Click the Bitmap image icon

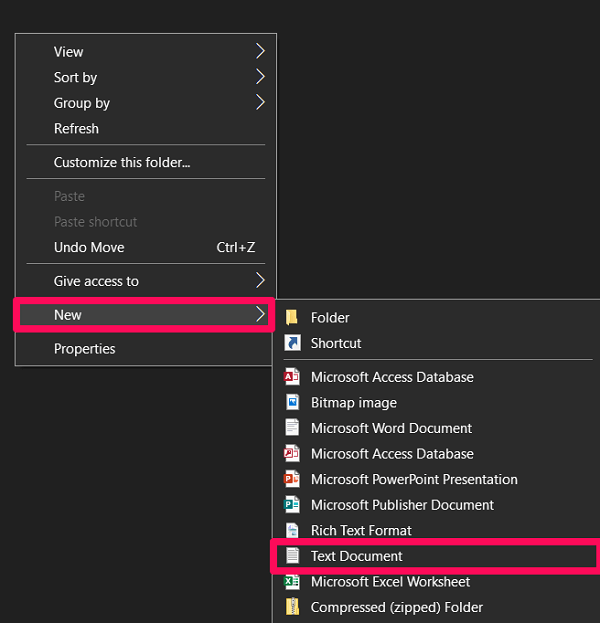[292, 402]
